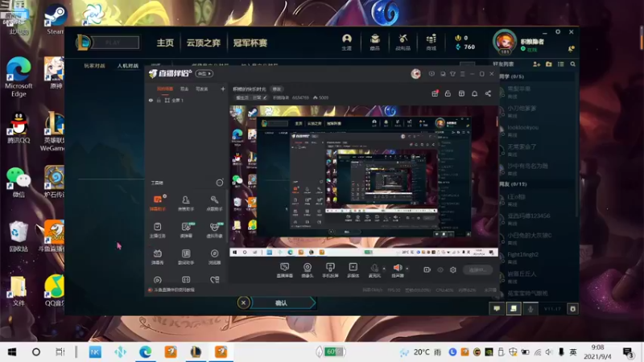This screenshot has height=362, width=644.
Task: Open the 主页 tab in the League client
Action: (165, 43)
